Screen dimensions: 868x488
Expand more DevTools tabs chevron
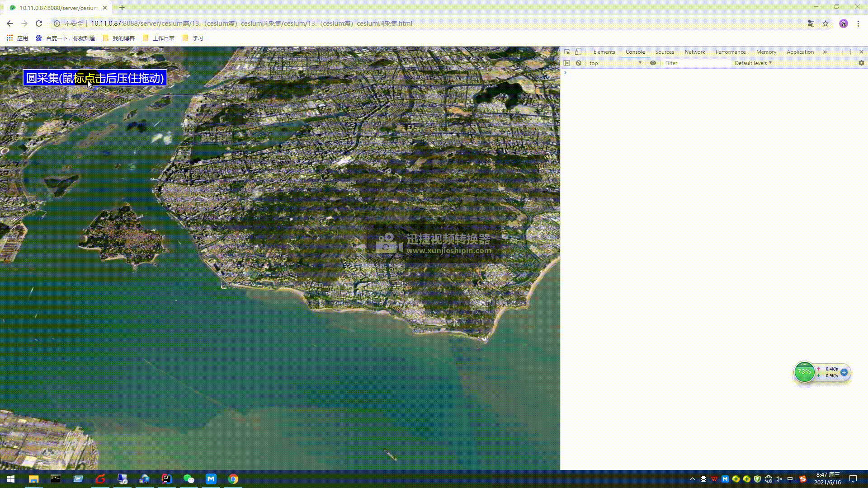click(x=825, y=52)
